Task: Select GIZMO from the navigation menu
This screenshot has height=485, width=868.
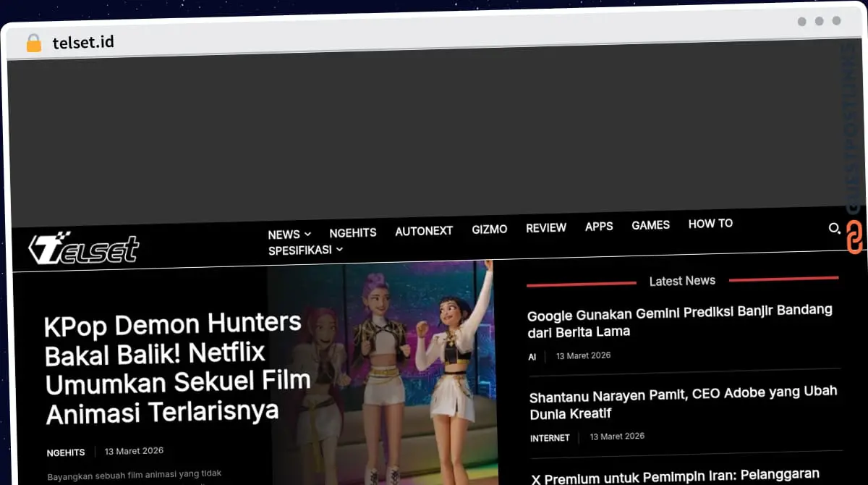Action: coord(489,229)
